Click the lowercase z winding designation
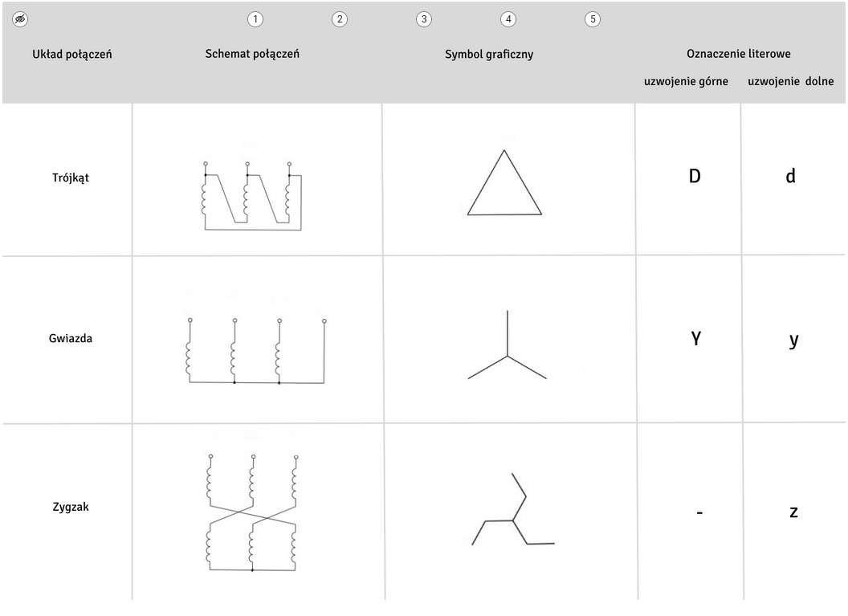The height and width of the screenshot is (616, 848). point(793,512)
